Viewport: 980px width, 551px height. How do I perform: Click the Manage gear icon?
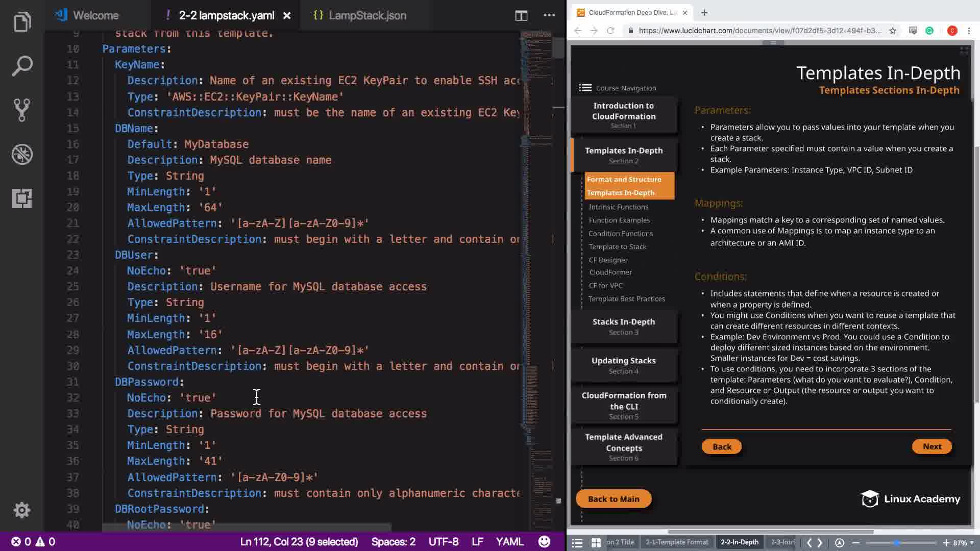[x=22, y=510]
